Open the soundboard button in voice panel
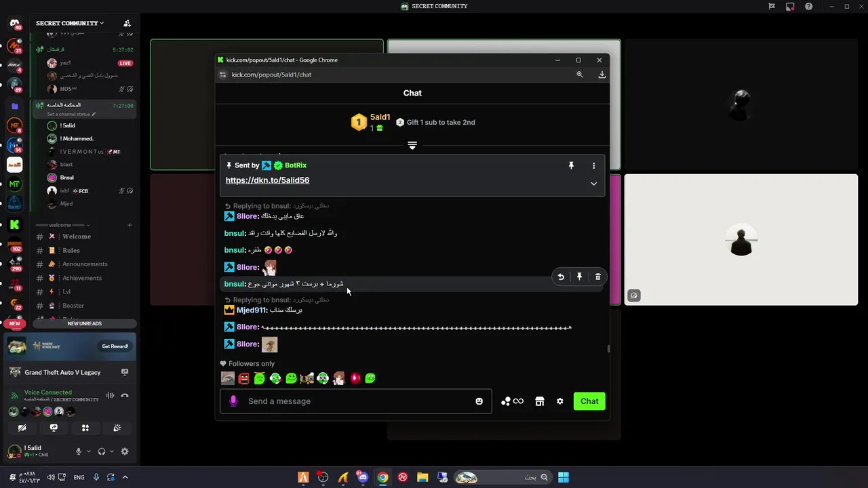Viewport: 868px width, 488px height. (117, 428)
